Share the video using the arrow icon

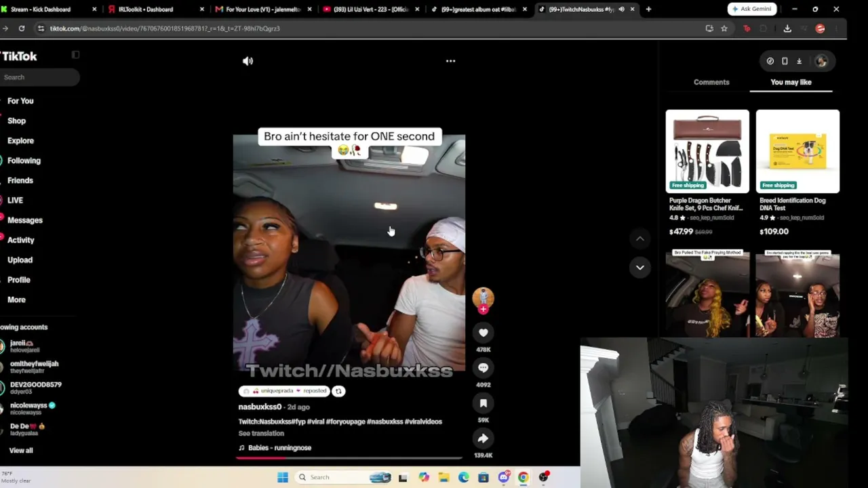(483, 439)
